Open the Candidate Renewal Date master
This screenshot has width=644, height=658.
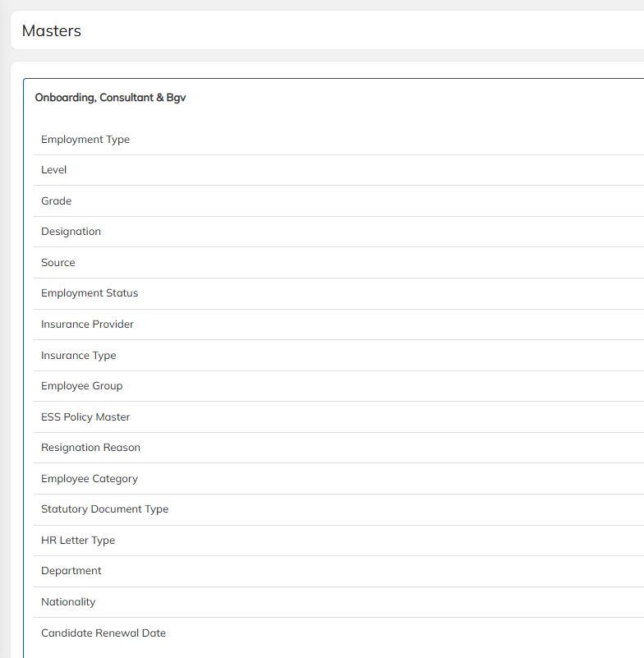103,633
